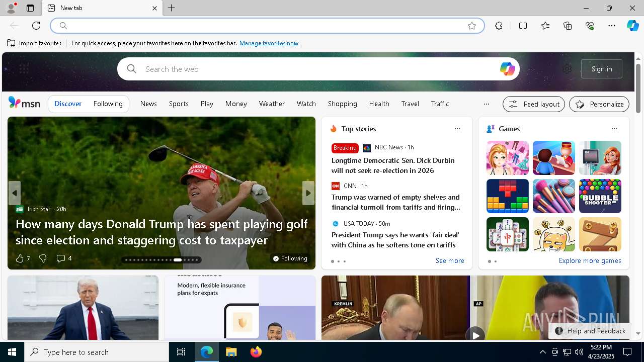Screen dimensions: 644x362
Task: Like the Trump golf story
Action: click(x=22, y=258)
